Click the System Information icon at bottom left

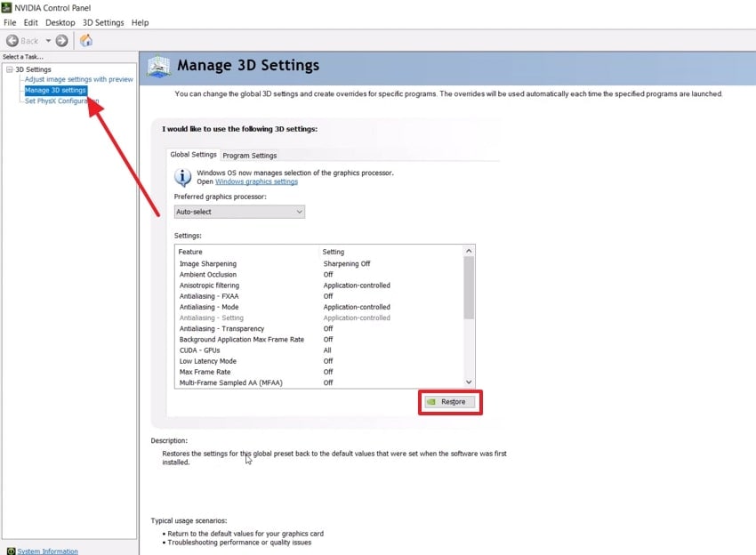coord(11,551)
